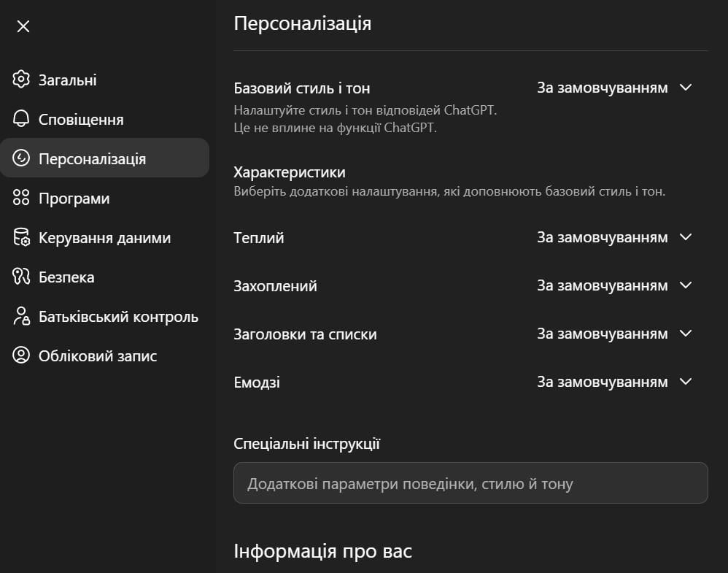The width and height of the screenshot is (728, 573).
Task: Click the Керування даними database icon
Action: click(20, 236)
